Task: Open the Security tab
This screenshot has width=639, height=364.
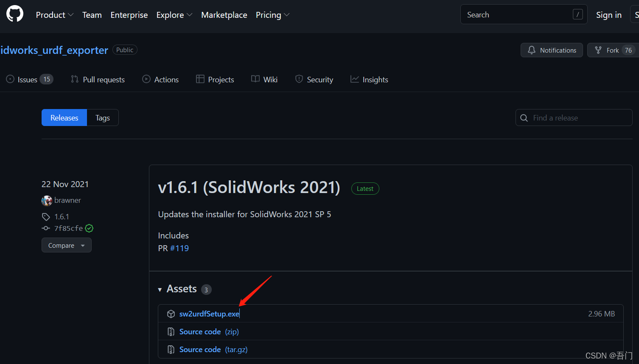Action: coord(314,79)
